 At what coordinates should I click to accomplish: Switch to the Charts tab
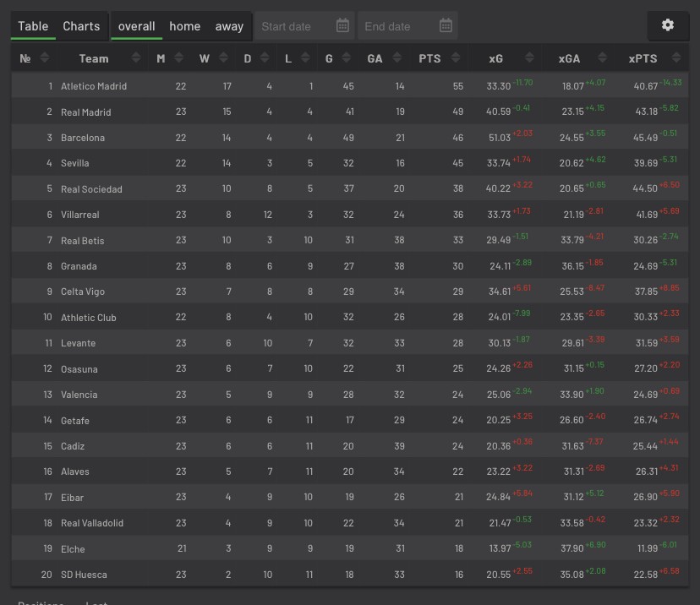click(x=81, y=26)
